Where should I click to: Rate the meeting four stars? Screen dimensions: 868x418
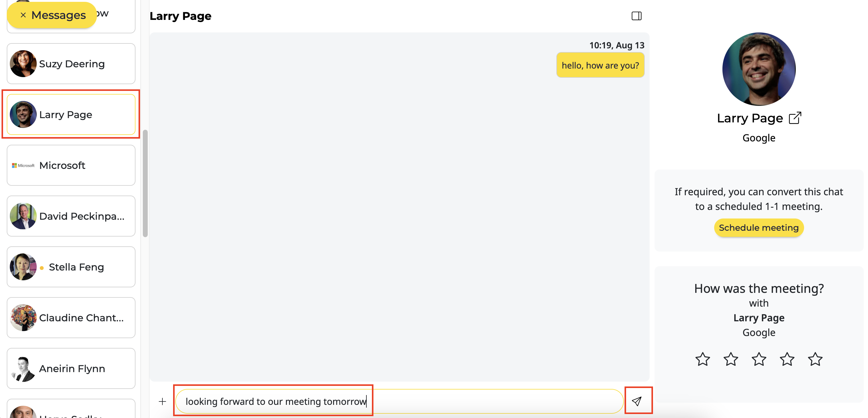[787, 359]
